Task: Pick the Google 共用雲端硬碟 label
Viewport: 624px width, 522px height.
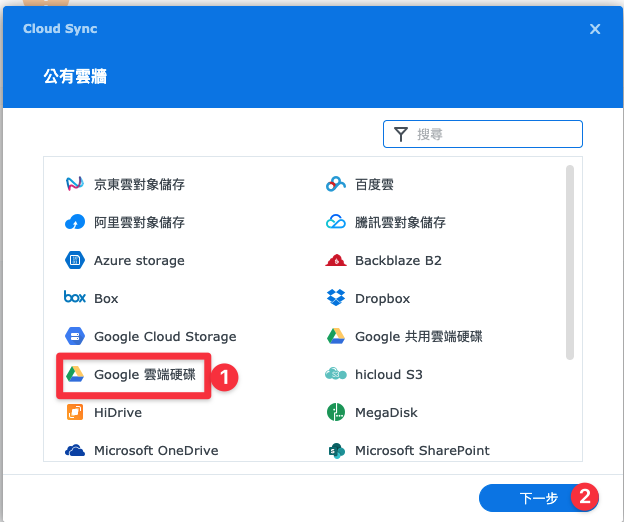Action: 419,337
